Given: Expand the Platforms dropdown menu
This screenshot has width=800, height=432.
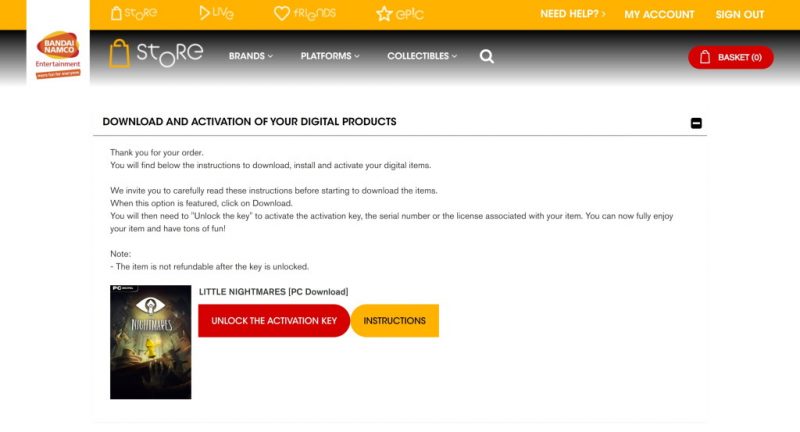Looking at the screenshot, I should tap(330, 56).
